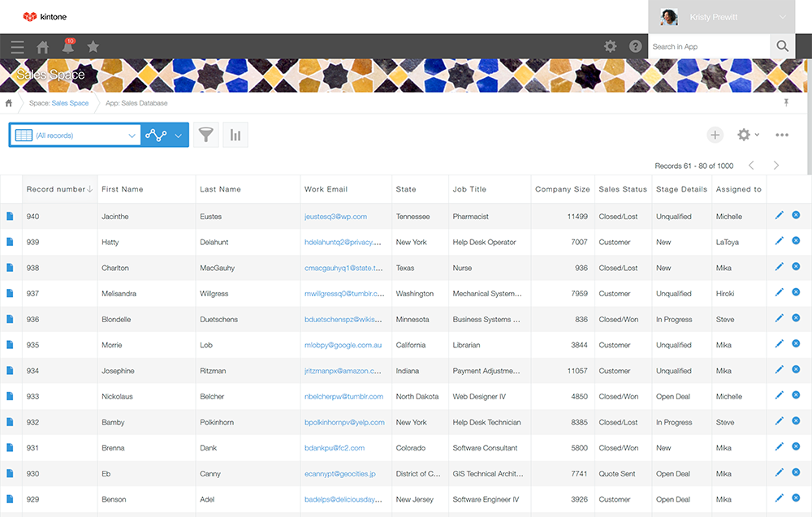Open the filter funnel icon
The height and width of the screenshot is (517, 812).
click(206, 136)
